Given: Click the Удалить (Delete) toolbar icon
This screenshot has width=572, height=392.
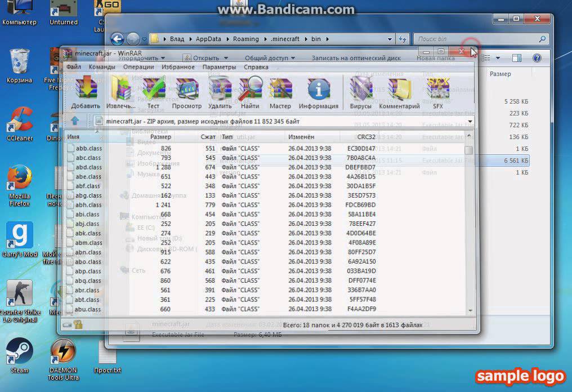Looking at the screenshot, I should tap(220, 92).
